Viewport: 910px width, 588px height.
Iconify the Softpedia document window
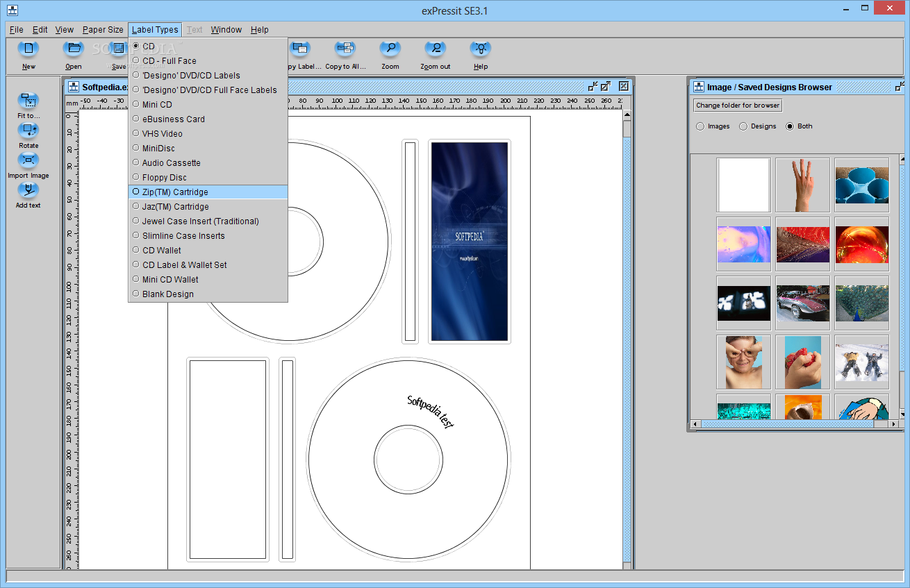point(593,86)
